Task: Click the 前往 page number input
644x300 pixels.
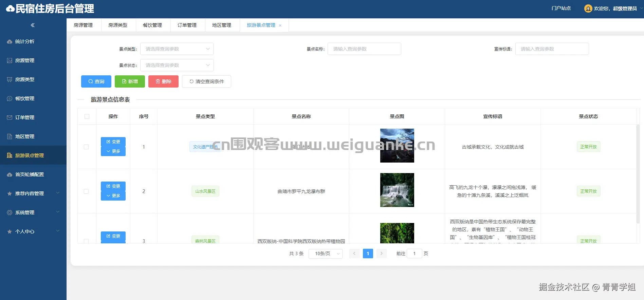Action: (415, 254)
